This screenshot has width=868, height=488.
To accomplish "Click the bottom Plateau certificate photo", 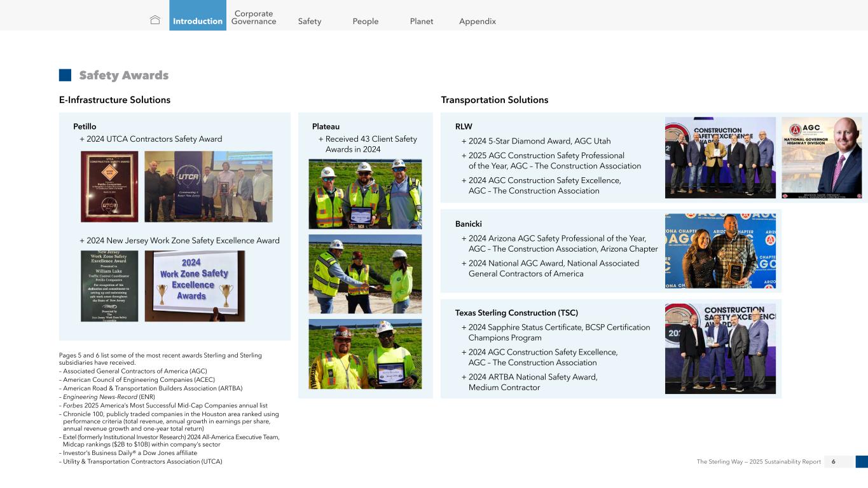I will [365, 354].
